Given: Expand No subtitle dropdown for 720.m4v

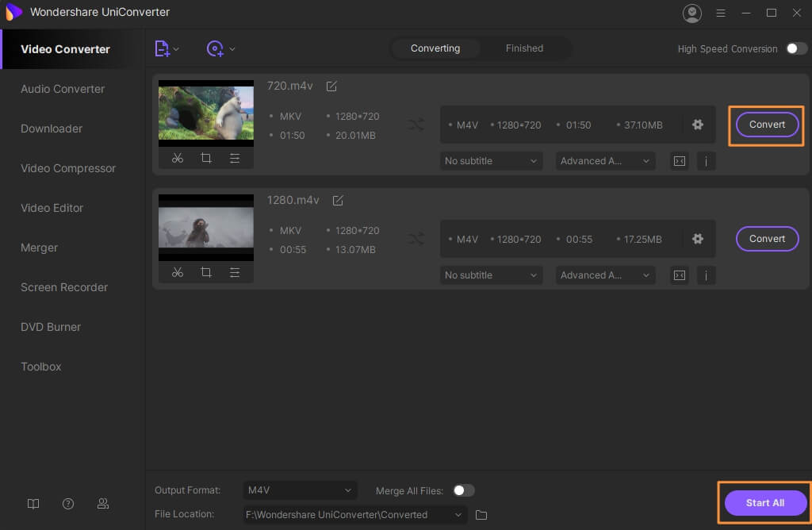Looking at the screenshot, I should pos(491,161).
